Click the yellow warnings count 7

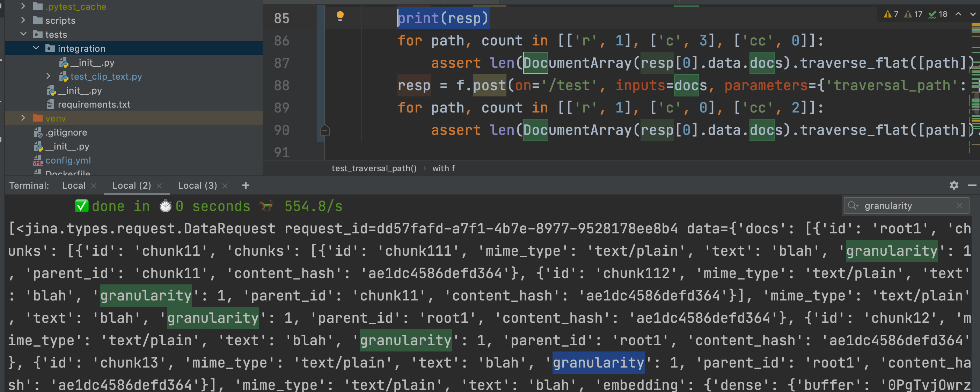pyautogui.click(x=891, y=14)
